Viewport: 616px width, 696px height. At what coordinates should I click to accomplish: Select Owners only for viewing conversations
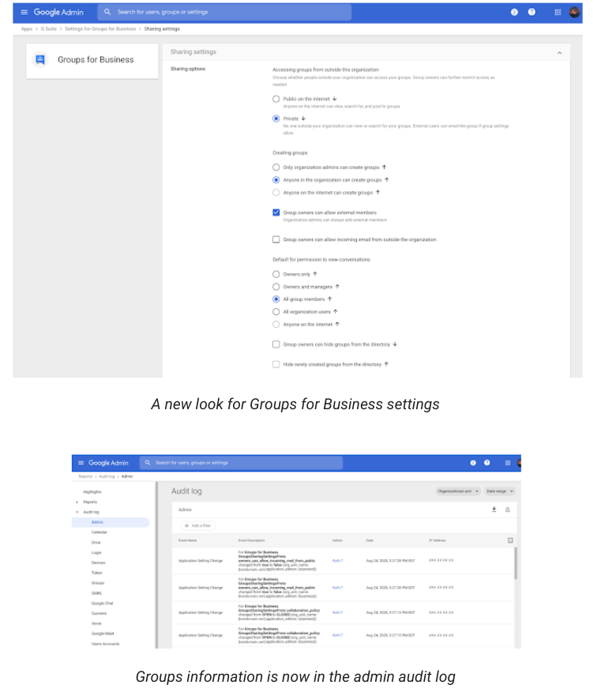pyautogui.click(x=276, y=274)
